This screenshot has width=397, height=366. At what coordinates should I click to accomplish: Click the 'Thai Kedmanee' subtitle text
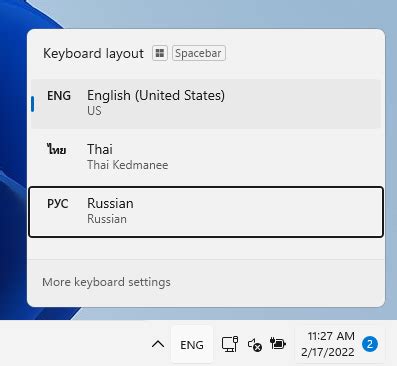coord(128,165)
